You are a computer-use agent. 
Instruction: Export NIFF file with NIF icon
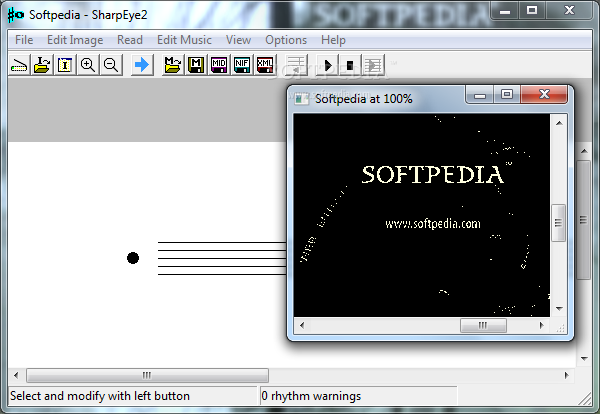coord(242,65)
